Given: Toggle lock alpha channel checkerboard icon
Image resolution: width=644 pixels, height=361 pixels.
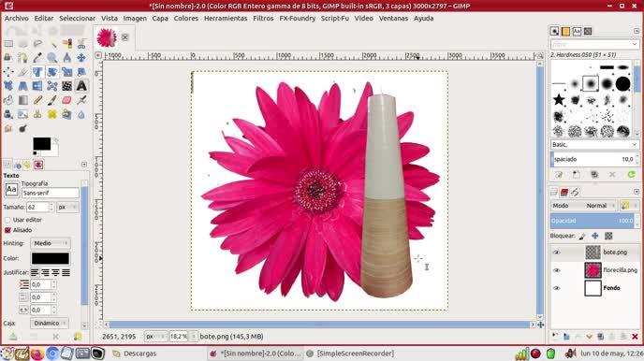Looking at the screenshot, I should (608, 236).
